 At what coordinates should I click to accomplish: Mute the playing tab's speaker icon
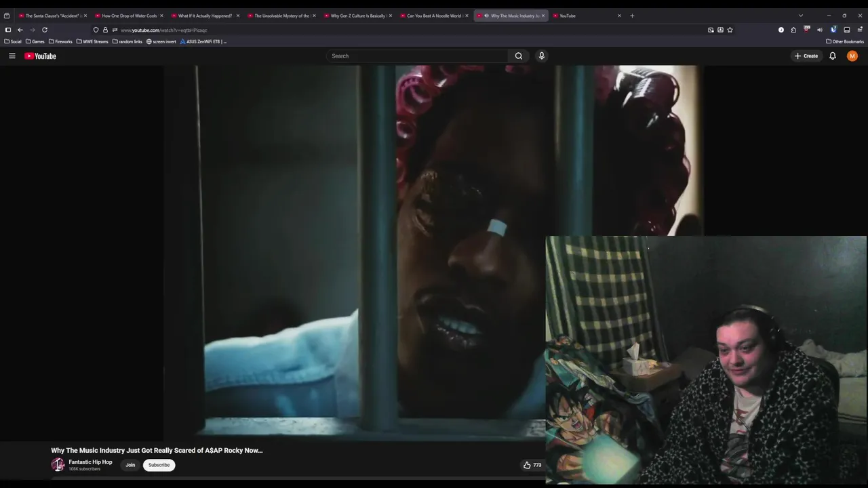[x=486, y=16]
